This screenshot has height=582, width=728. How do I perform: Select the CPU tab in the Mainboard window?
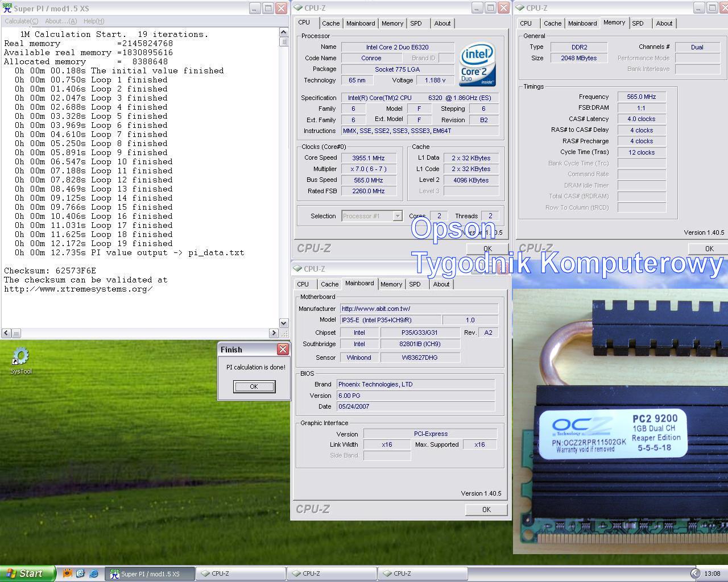pyautogui.click(x=303, y=284)
